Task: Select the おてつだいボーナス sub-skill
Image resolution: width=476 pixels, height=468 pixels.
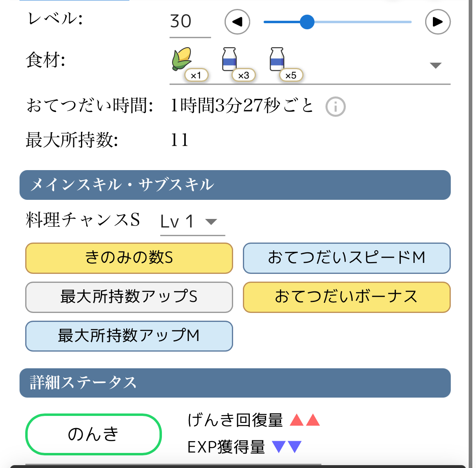Action: tap(347, 297)
